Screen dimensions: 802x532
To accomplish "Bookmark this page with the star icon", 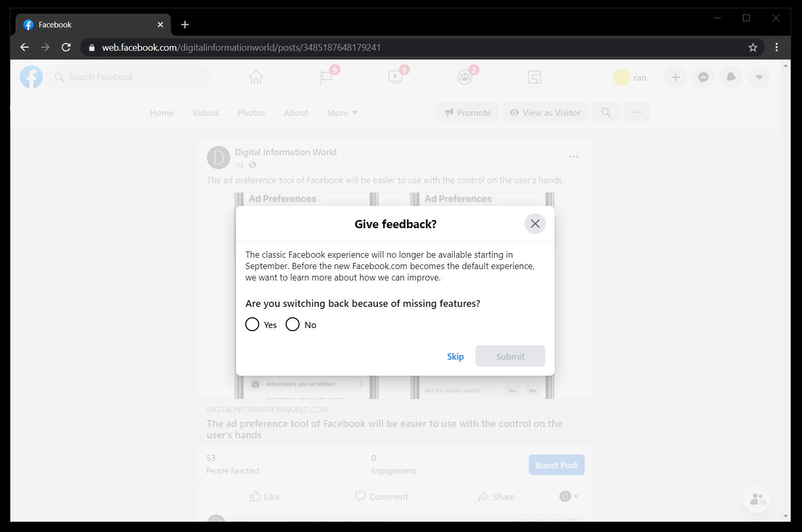I will coord(753,47).
